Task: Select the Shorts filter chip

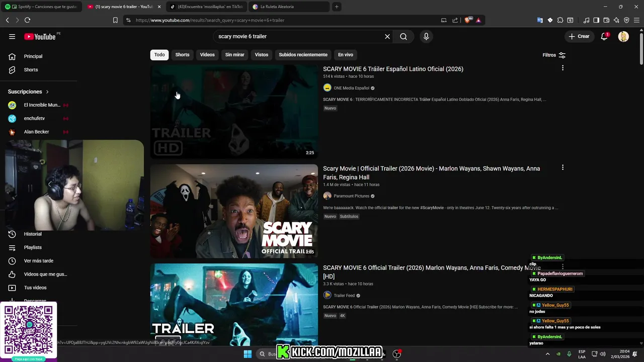Action: click(x=182, y=55)
